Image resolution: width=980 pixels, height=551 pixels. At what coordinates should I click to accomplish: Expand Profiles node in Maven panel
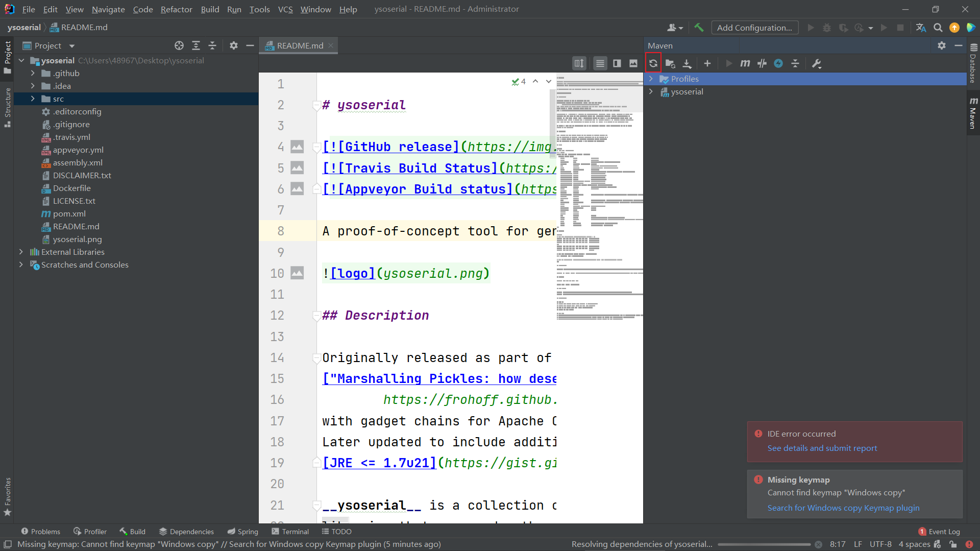coord(651,79)
